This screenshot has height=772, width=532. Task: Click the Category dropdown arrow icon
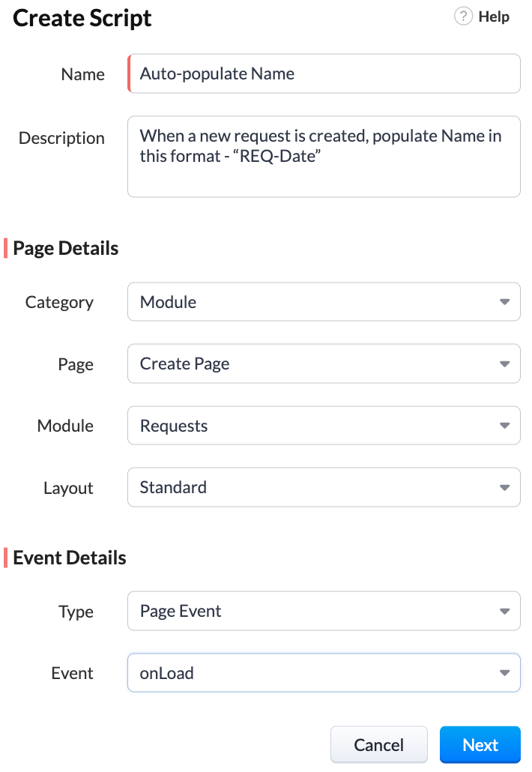(x=504, y=302)
